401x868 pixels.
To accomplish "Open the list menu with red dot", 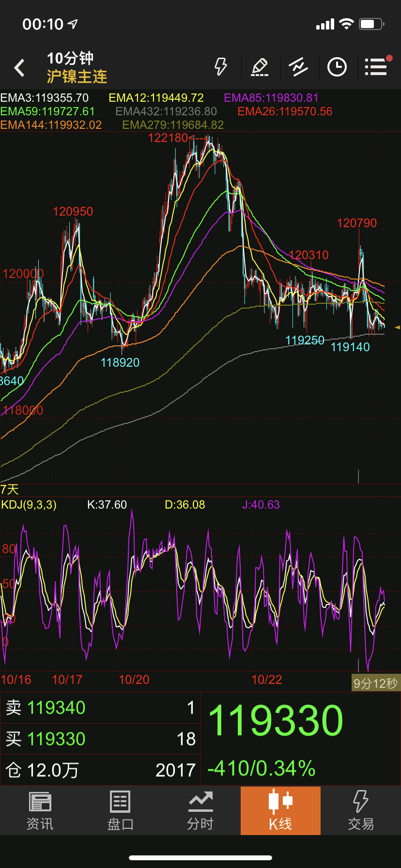I will [376, 67].
